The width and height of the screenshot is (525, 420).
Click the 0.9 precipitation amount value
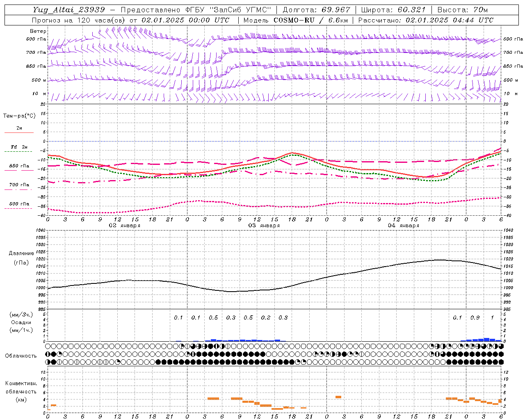[475, 318]
